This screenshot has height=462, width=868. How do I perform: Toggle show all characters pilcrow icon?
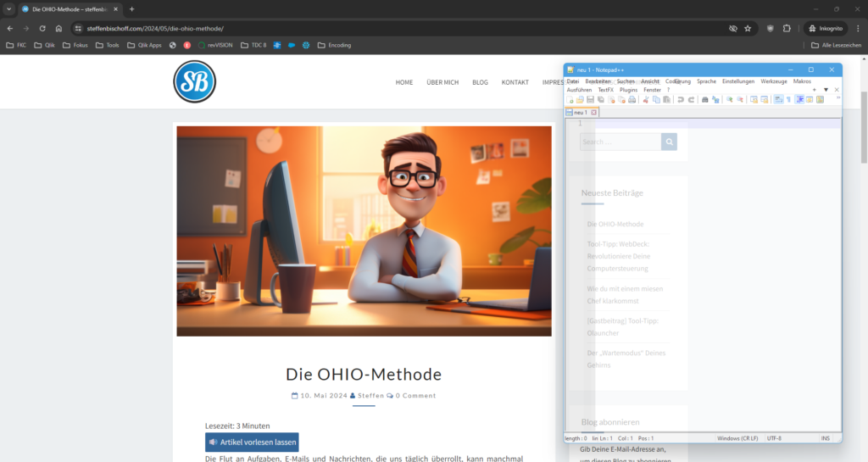(789, 99)
